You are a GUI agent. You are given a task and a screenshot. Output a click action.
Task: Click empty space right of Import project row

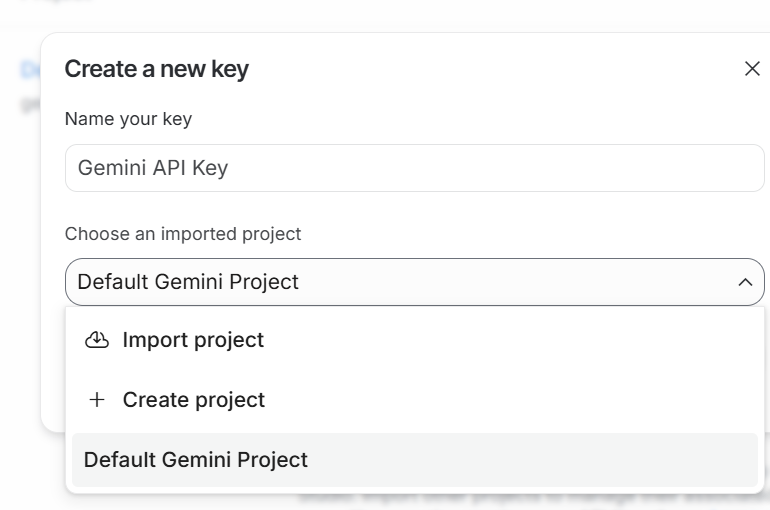pyautogui.click(x=550, y=340)
